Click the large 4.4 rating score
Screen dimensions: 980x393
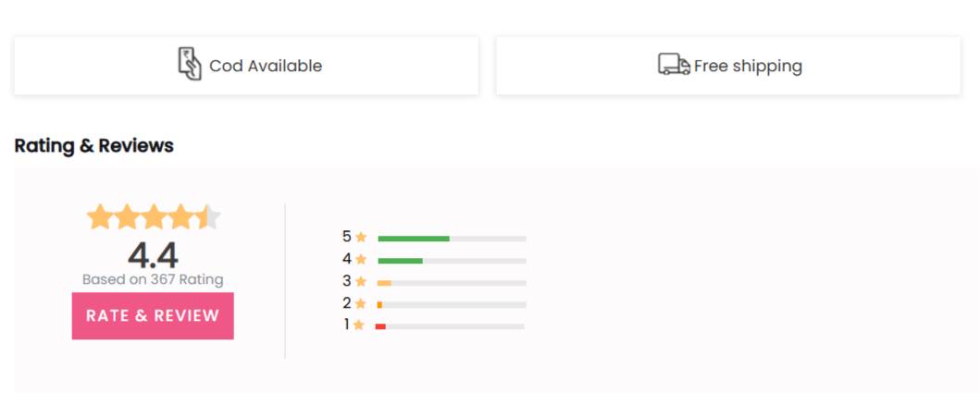153,255
